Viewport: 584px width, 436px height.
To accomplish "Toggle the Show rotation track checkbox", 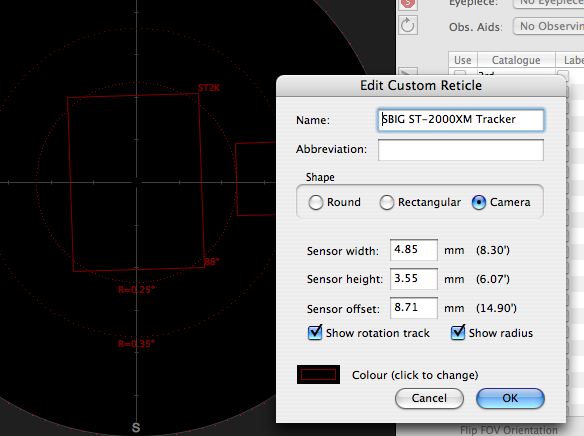I will 315,332.
